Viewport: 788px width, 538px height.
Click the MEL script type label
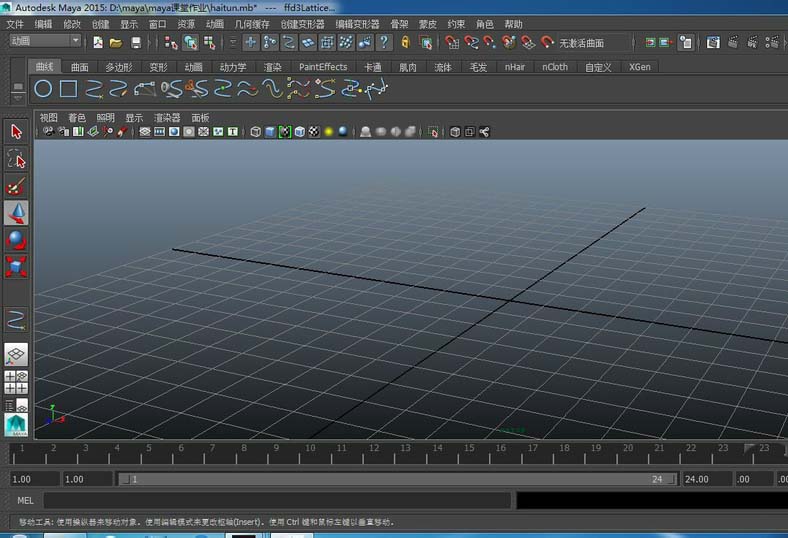tap(25, 499)
